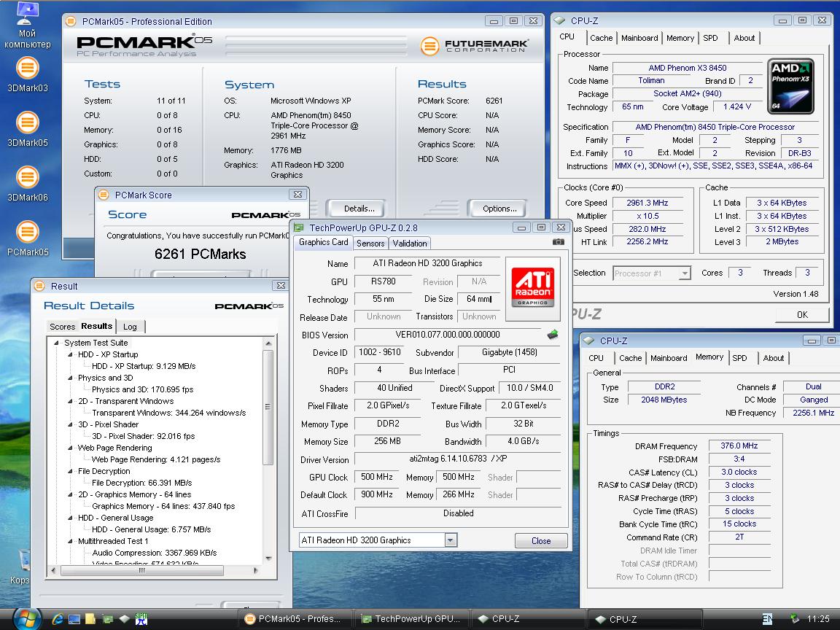The height and width of the screenshot is (630, 840).
Task: Click the AMD Phenom X3 logo in CPU-Z
Action: coord(790,86)
